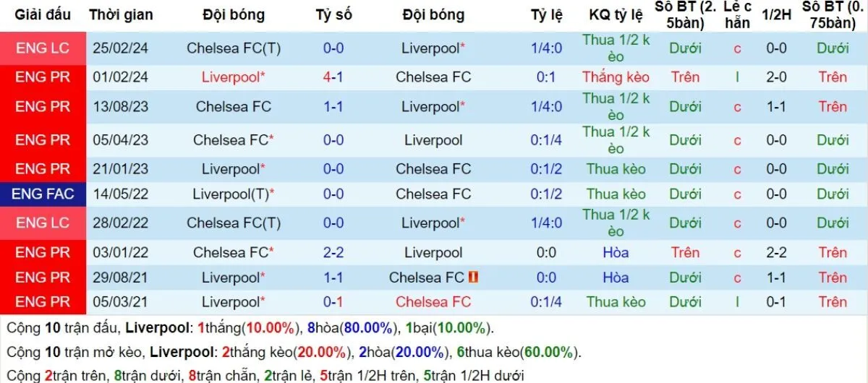The image size is (868, 383).
Task: Open the 4-1 score on 01/02/24
Action: (333, 77)
